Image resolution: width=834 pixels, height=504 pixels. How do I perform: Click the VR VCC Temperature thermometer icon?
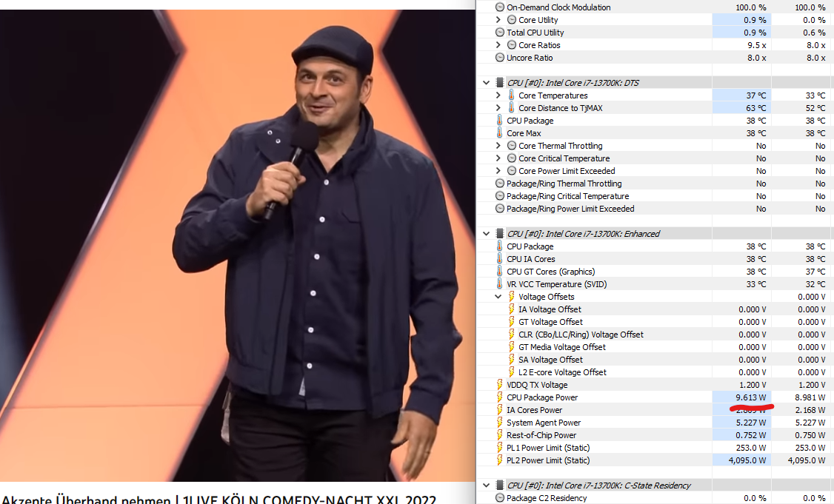coord(499,284)
